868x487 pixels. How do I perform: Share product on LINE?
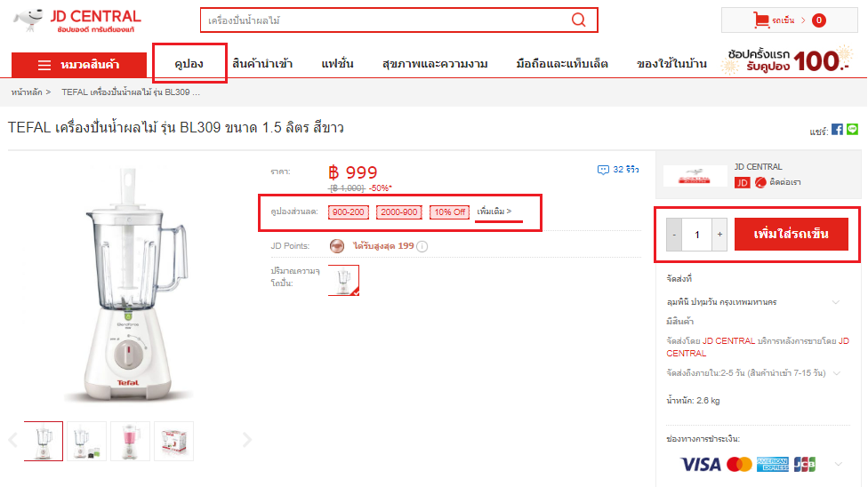point(853,130)
